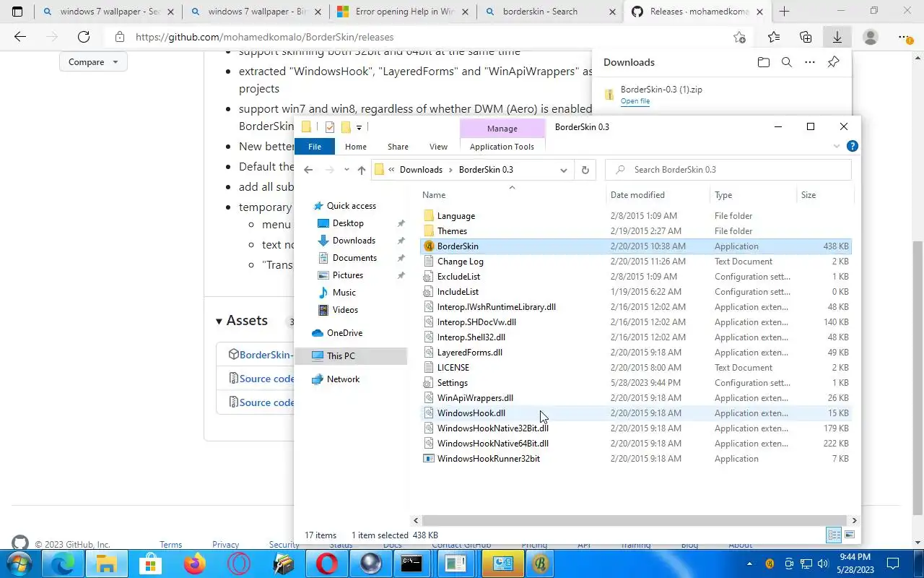
Task: Select WinApiWrappers.dll file
Action: (x=635, y=398)
